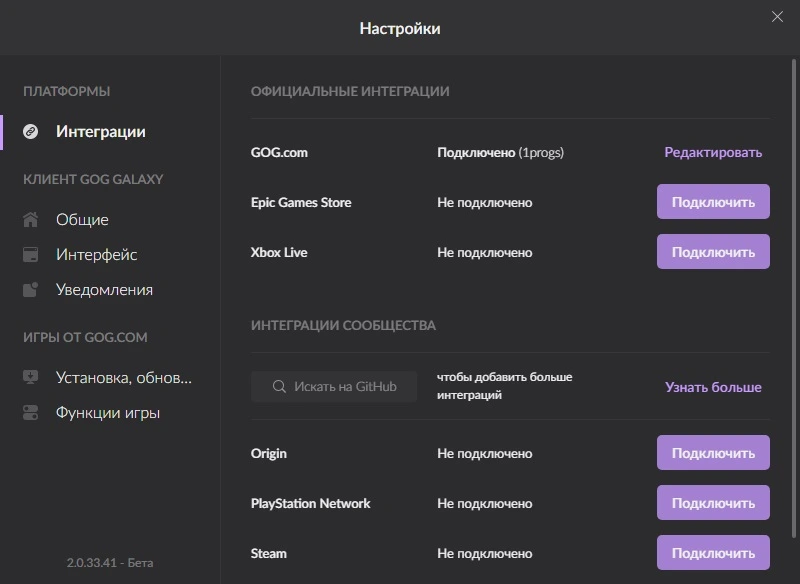Image resolution: width=800 pixels, height=584 pixels.
Task: Select Установка, обновления section
Action: pos(124,377)
